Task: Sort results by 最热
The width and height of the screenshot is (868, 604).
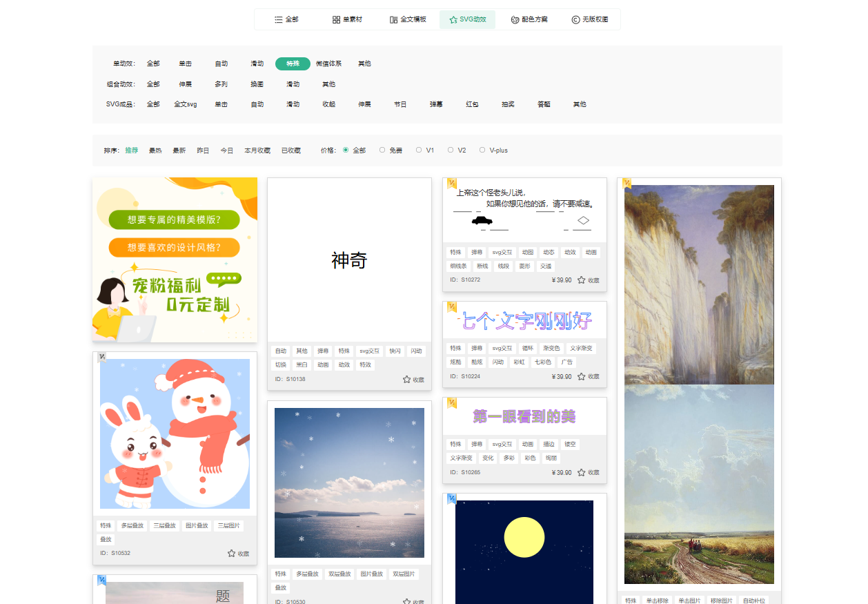Action: [x=155, y=150]
